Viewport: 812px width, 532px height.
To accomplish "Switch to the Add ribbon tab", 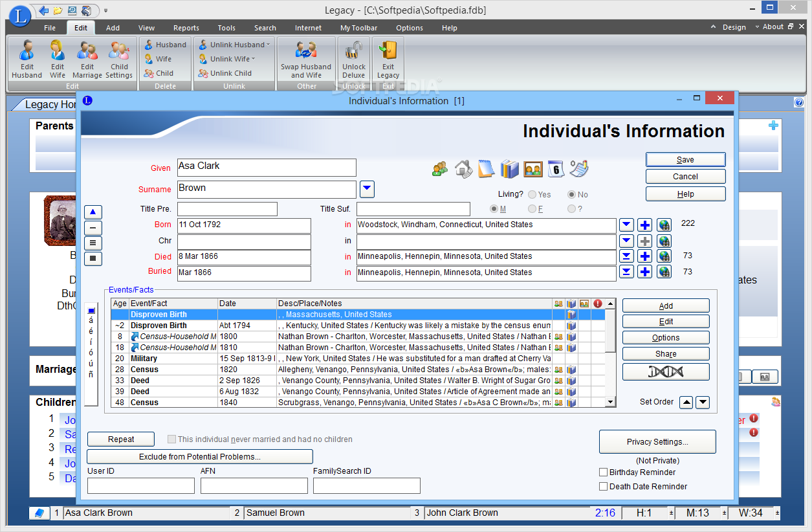I will click(113, 28).
